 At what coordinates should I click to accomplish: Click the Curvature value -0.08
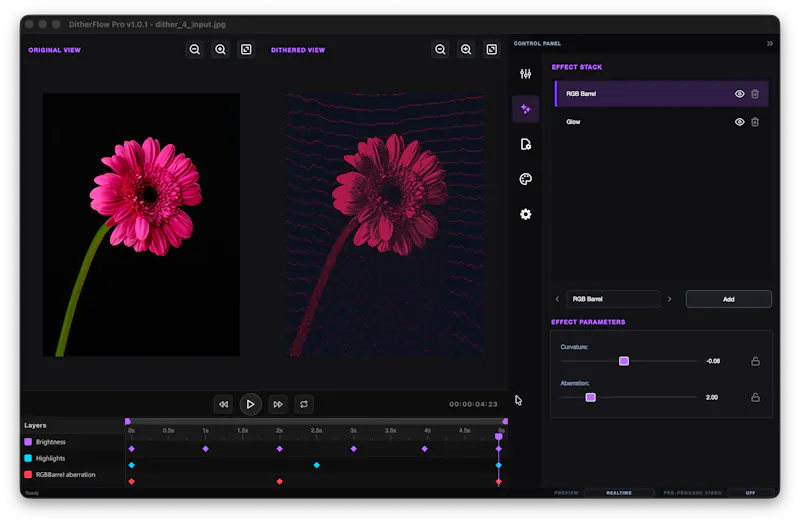[713, 361]
